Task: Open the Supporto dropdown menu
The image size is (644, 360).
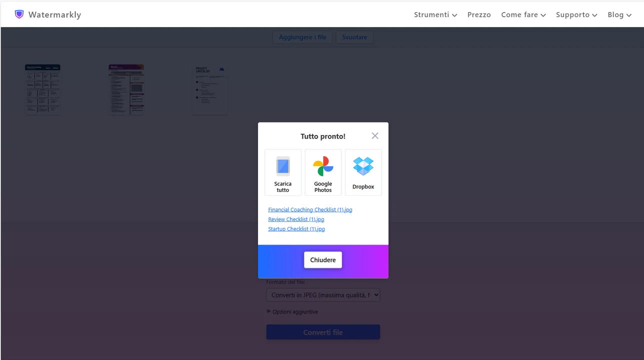Action: [576, 14]
